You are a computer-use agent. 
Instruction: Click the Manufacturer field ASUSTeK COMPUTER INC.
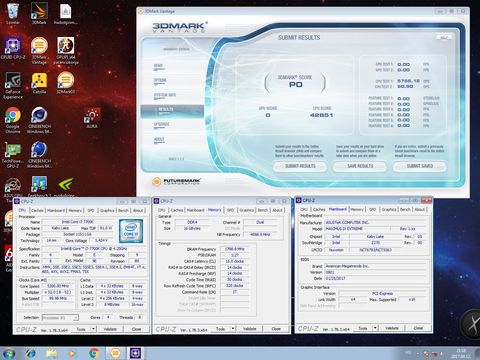tap(375, 222)
